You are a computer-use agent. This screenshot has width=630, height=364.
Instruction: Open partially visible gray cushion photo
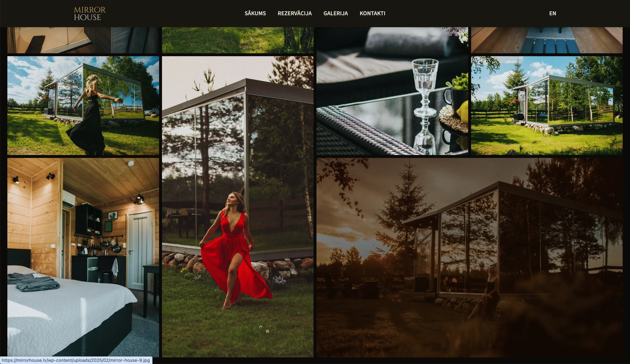(392, 40)
